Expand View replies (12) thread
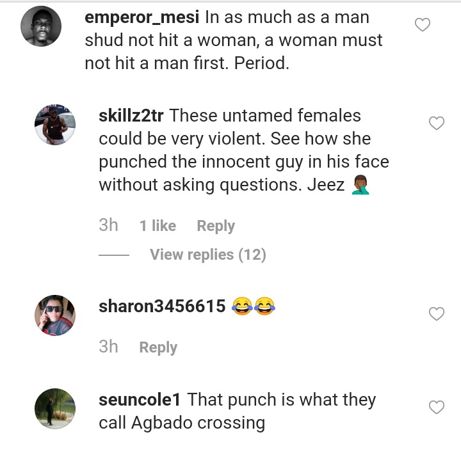Image resolution: width=461 pixels, height=476 pixels. point(207,255)
